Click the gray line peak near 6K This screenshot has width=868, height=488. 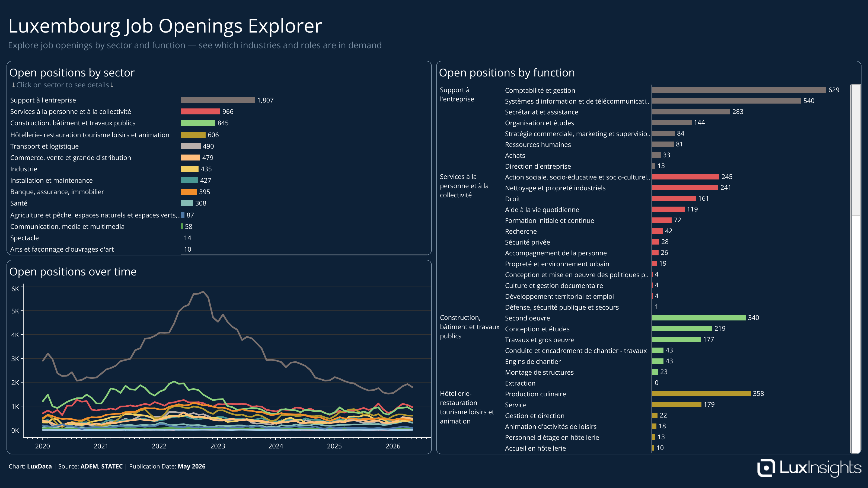tap(203, 292)
